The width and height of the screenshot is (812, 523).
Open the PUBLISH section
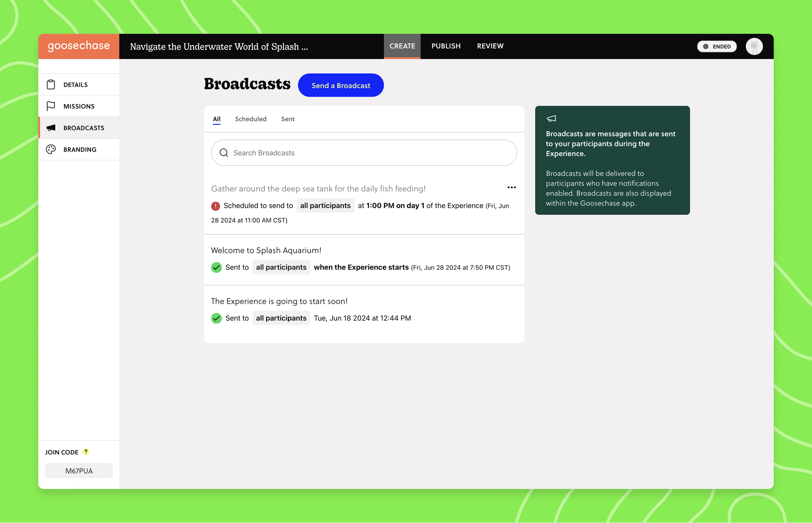446,46
